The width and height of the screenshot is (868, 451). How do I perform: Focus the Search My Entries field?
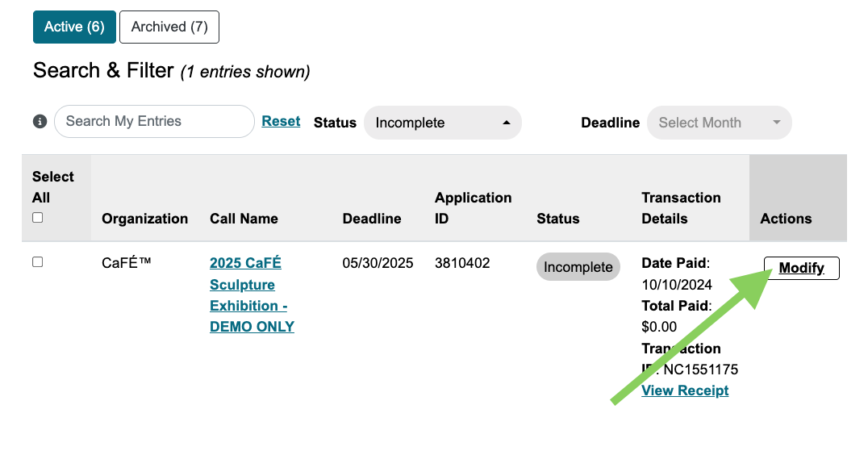[x=154, y=121]
